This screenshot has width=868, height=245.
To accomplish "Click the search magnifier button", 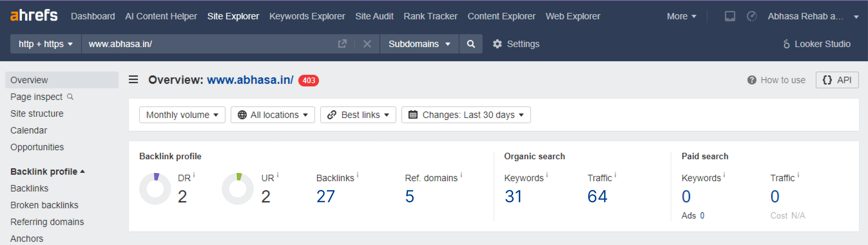I will 471,44.
